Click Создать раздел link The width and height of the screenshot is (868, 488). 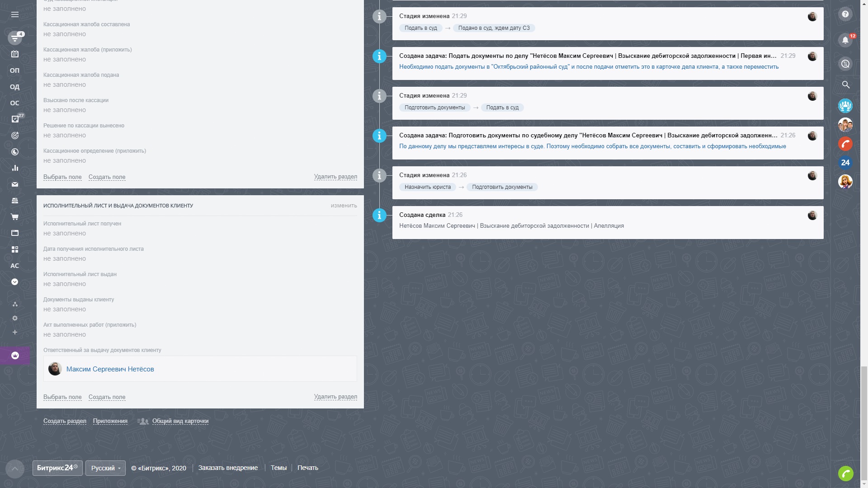point(65,421)
